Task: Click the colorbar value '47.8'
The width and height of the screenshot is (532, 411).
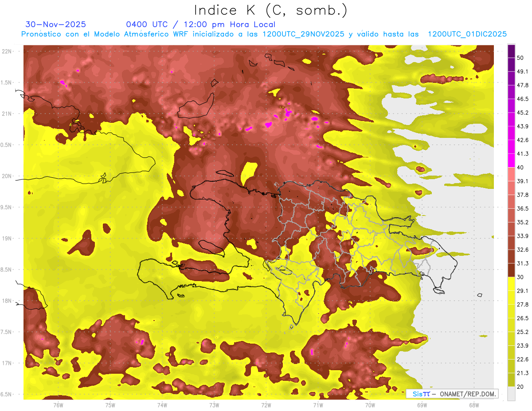Action: [x=523, y=85]
